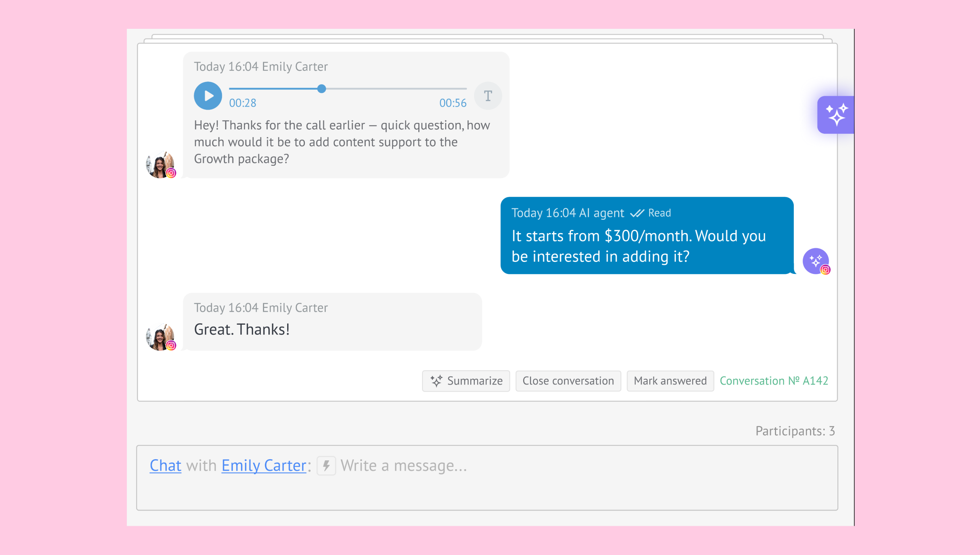Viewport: 980px width, 555px height.
Task: Click the Read double-check status icon
Action: tap(637, 213)
